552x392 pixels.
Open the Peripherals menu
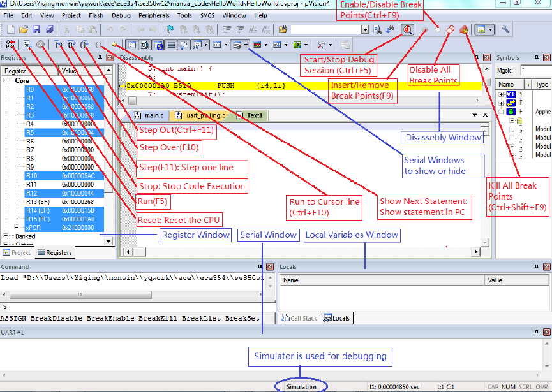[x=154, y=15]
